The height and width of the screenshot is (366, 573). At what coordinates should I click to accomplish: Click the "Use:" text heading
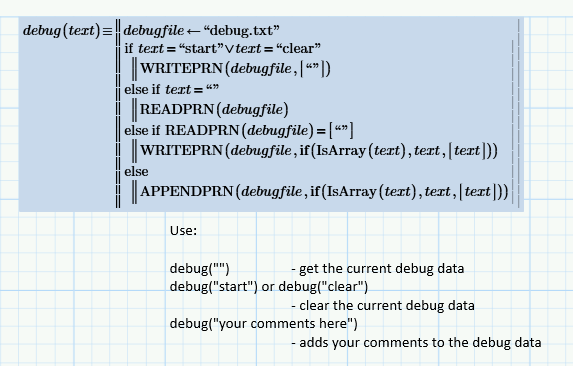click(x=183, y=230)
